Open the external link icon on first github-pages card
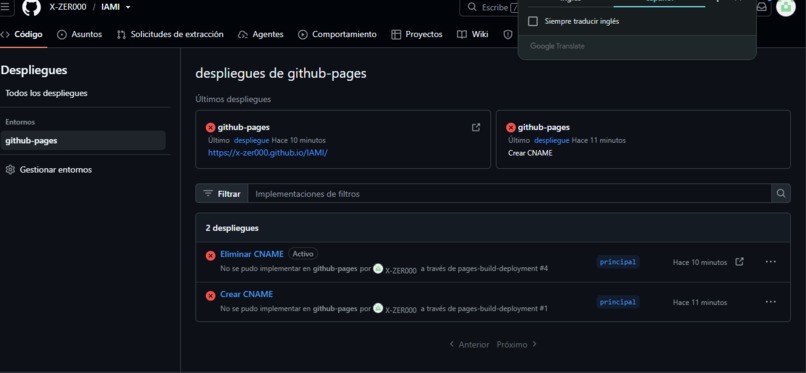Viewport: 806px width, 373px height. tap(476, 127)
